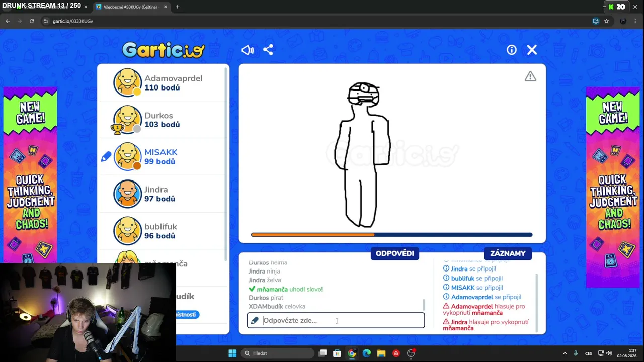This screenshot has height=362, width=644.
Task: Click the OBS Studio taskbar icon
Action: click(411, 353)
